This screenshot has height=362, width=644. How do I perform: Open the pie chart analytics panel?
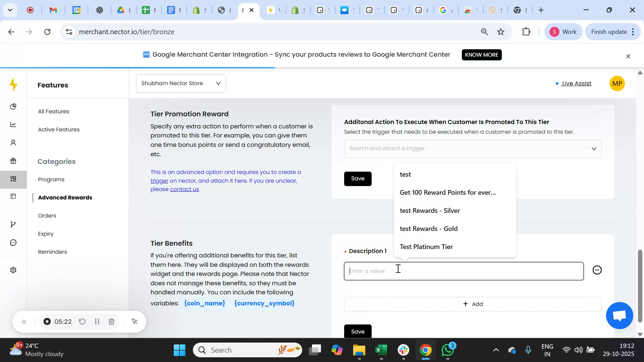coord(13,106)
